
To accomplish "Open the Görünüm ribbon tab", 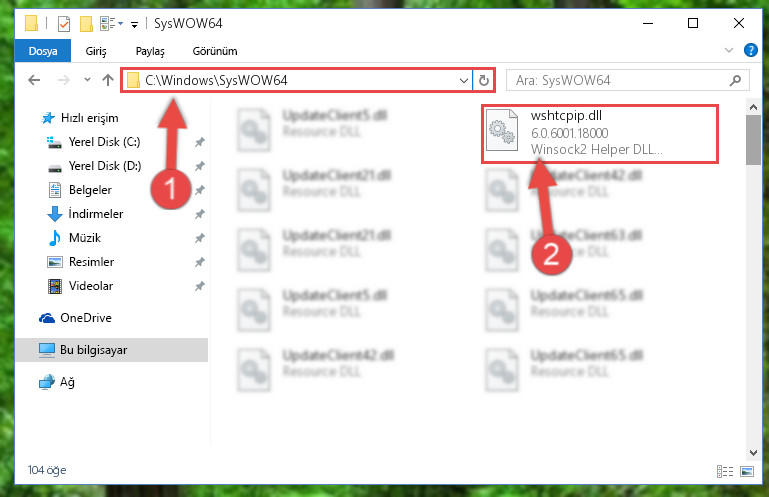I will (215, 51).
